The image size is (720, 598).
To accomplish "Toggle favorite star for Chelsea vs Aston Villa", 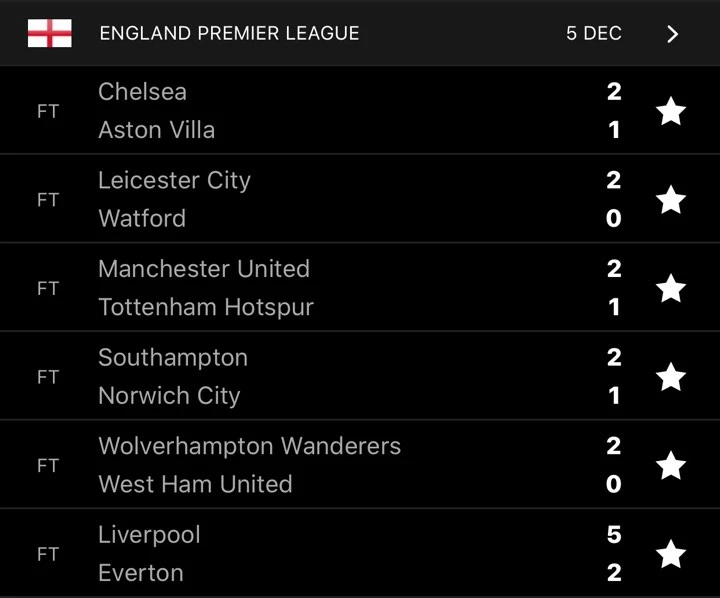I will point(671,111).
